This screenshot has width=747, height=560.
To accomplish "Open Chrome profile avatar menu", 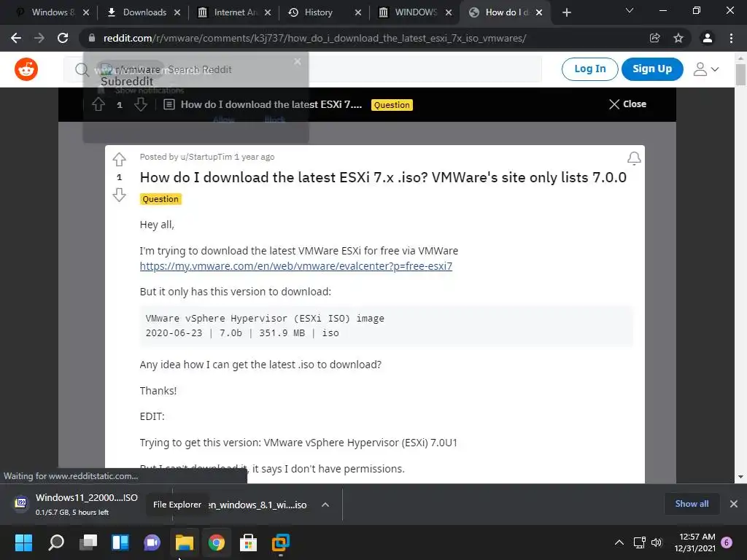I will tap(708, 38).
